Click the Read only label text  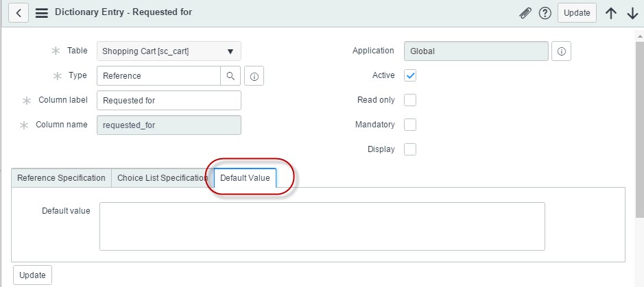pos(377,100)
